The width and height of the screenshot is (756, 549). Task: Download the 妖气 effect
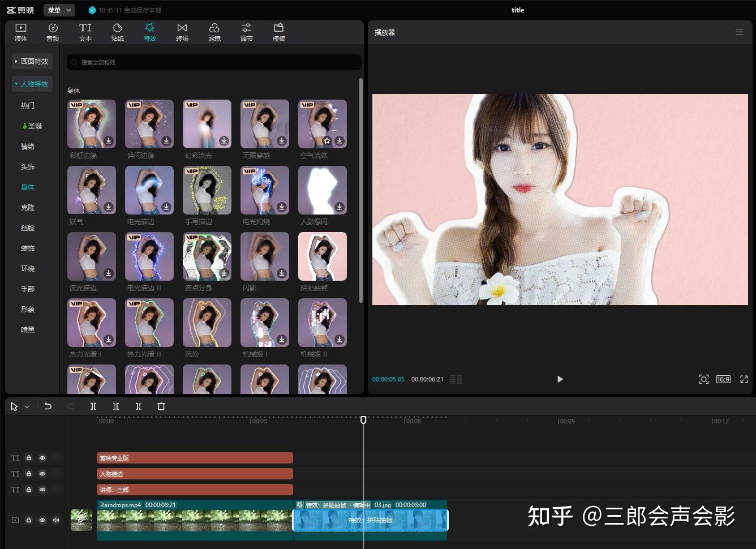click(109, 207)
